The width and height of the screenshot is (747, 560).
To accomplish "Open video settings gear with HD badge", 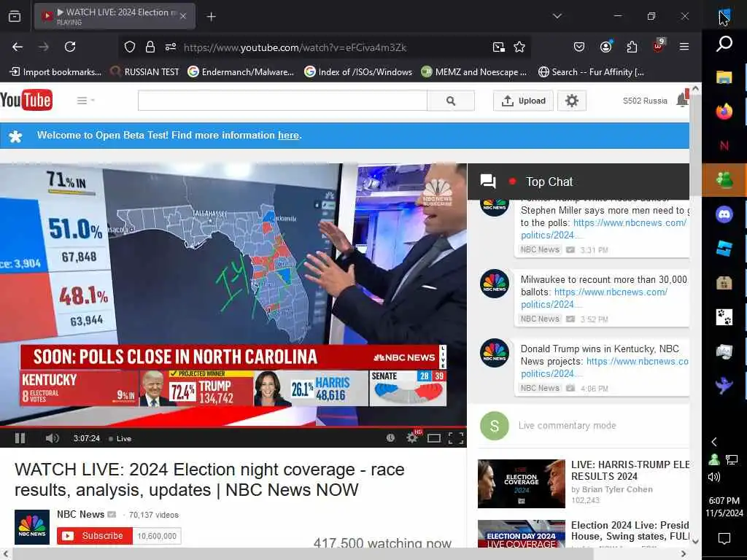I will click(413, 437).
